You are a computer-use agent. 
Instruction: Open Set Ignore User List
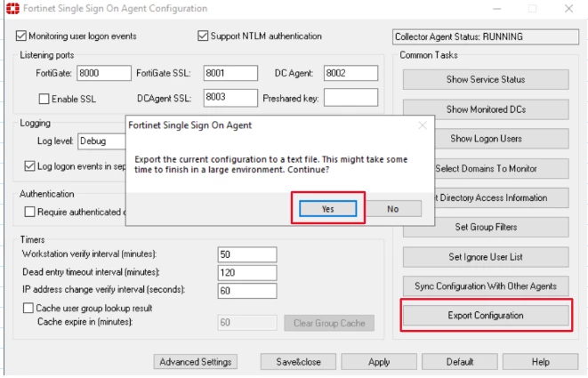tap(486, 257)
